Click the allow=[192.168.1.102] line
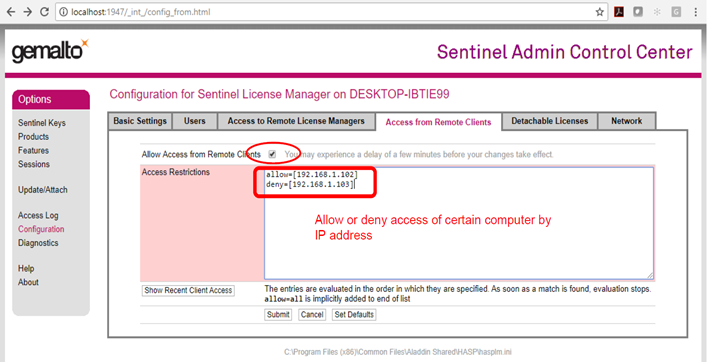 (312, 174)
